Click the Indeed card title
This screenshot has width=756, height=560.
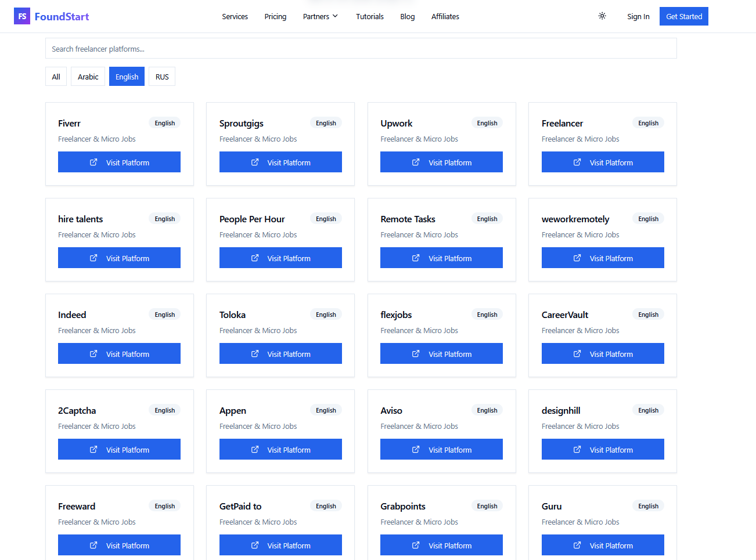[x=72, y=315]
